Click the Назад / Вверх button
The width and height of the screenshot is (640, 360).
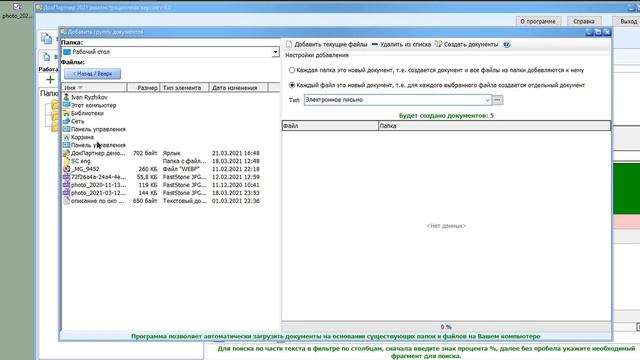pyautogui.click(x=92, y=73)
